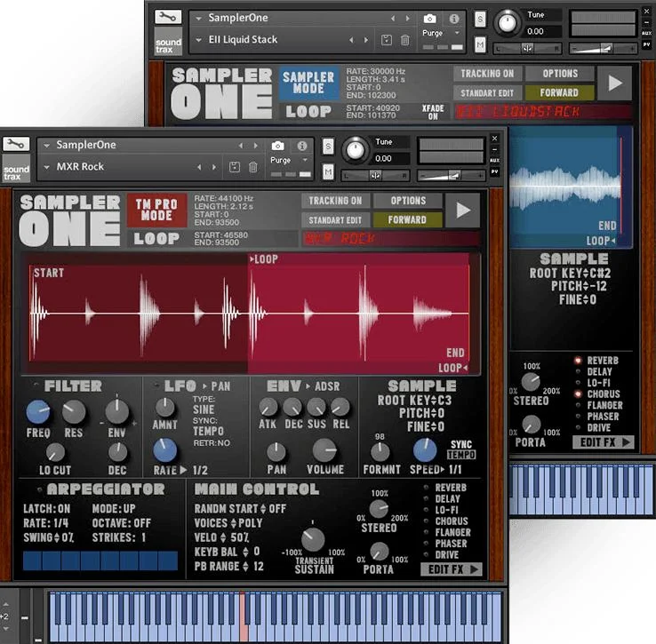Switch to SAMPLER MODE in back instrument
This screenshot has height=644, width=656.
(308, 83)
